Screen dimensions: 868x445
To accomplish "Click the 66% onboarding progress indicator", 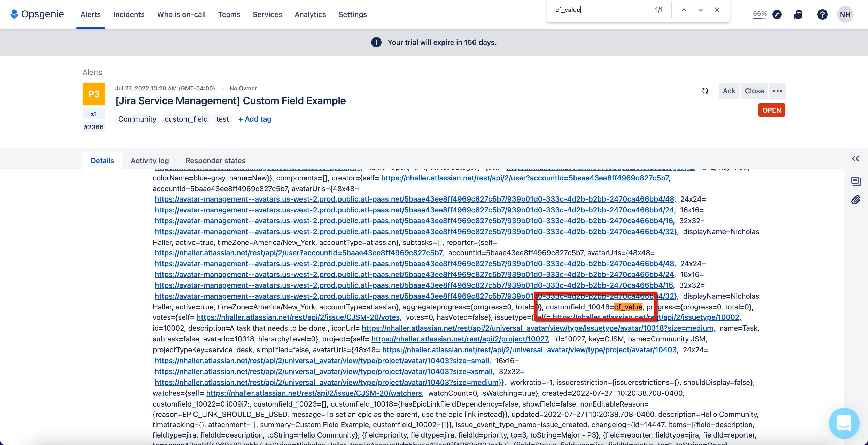I will [x=760, y=14].
